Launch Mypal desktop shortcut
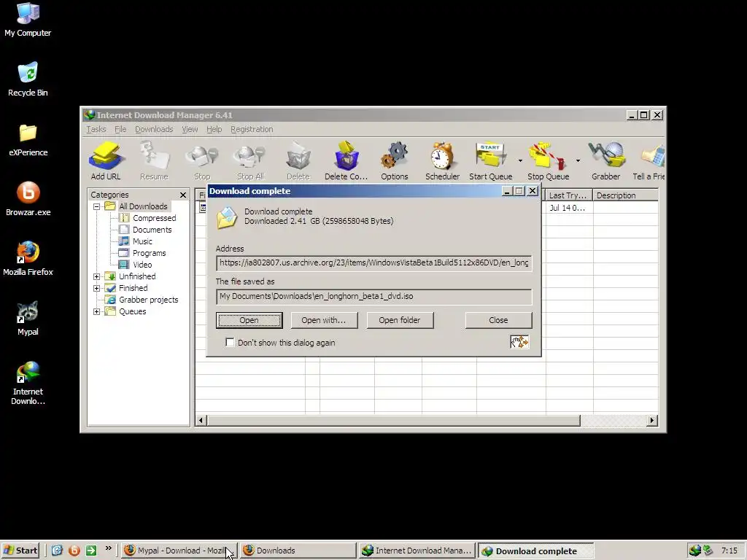 pyautogui.click(x=28, y=319)
